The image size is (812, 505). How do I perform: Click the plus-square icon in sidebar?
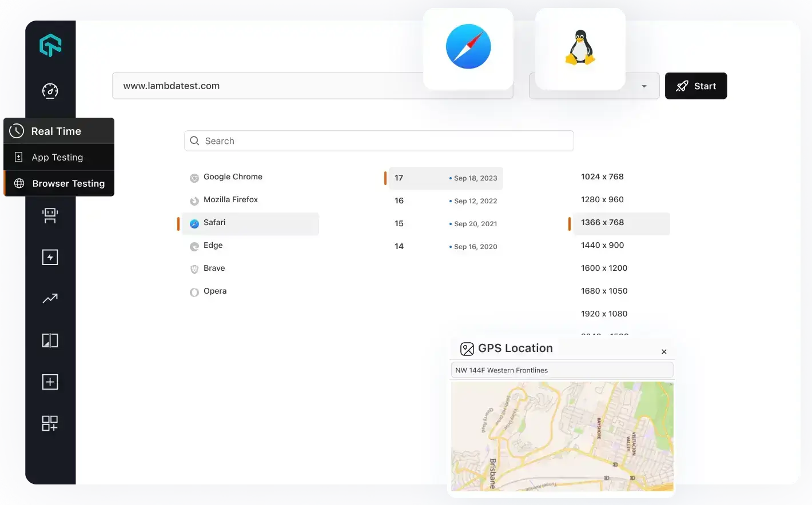50,381
